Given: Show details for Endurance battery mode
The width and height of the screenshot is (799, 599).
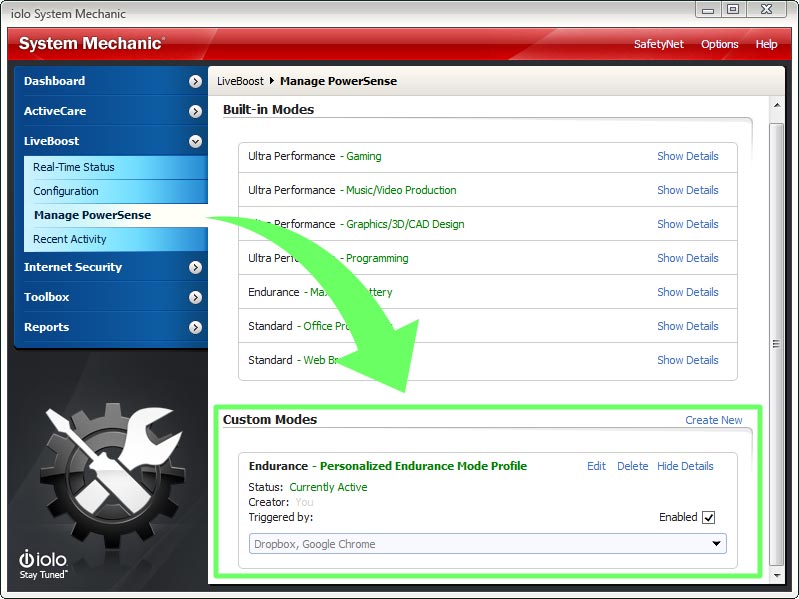Looking at the screenshot, I should click(x=687, y=292).
